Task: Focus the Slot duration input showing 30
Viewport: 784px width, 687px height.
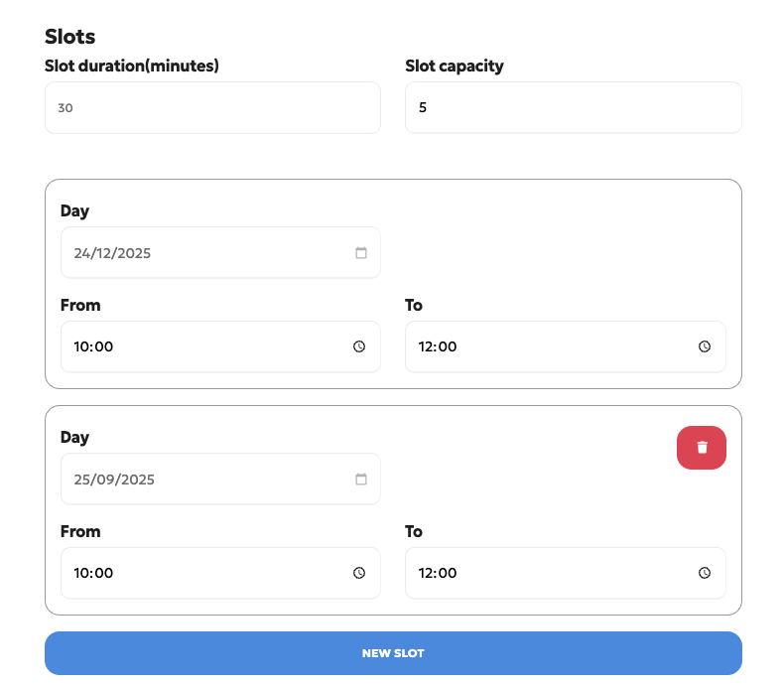Action: click(x=212, y=107)
